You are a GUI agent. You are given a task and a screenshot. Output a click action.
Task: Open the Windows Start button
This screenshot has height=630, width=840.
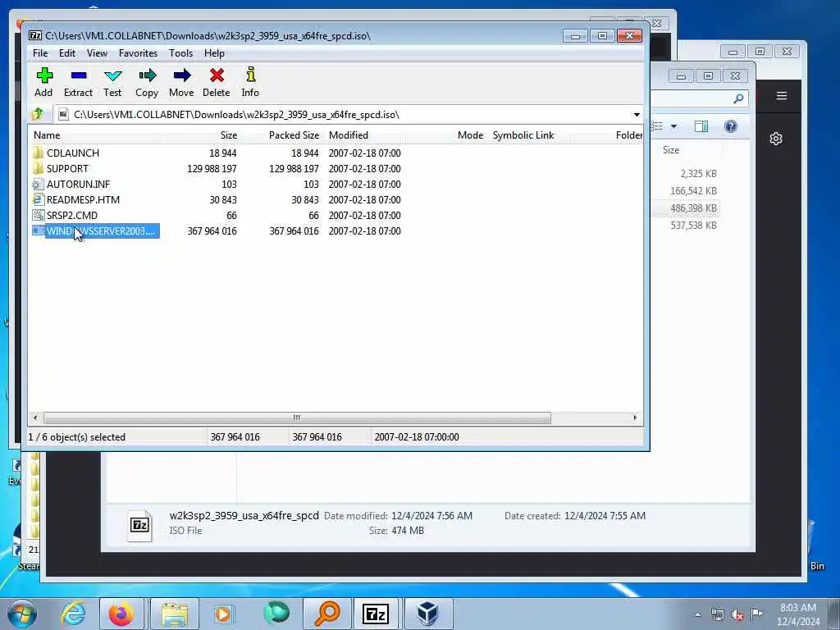[x=21, y=614]
